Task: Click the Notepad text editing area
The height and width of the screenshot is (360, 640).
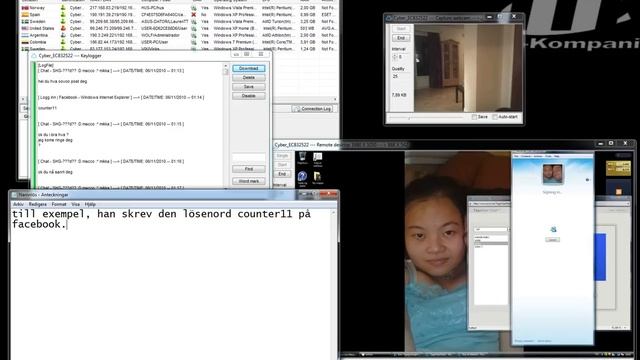Action: 171,284
